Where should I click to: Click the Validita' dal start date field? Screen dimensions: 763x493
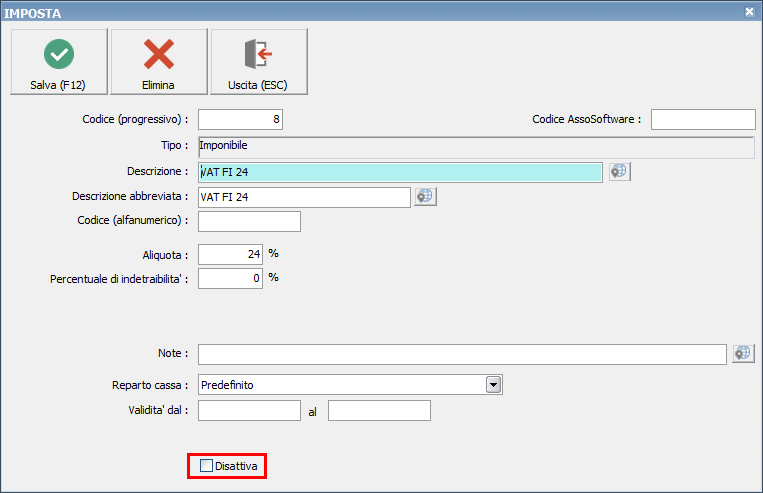pos(249,410)
